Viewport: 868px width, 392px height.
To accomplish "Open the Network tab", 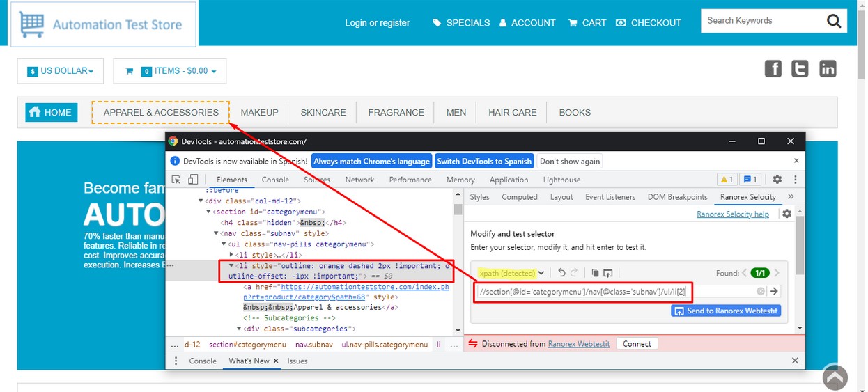I will coord(359,180).
